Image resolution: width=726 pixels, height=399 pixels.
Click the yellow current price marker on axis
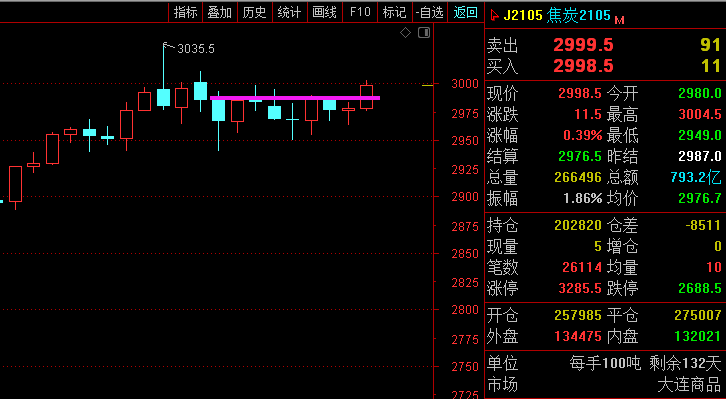pos(427,85)
